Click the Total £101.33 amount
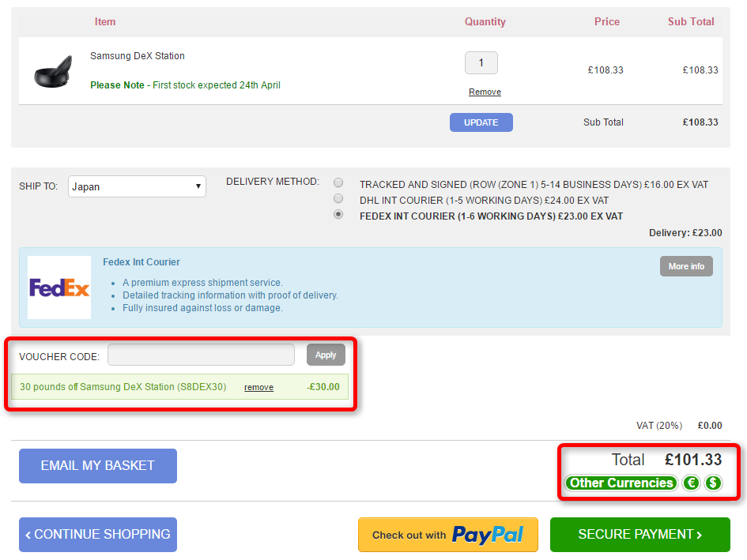 693,460
